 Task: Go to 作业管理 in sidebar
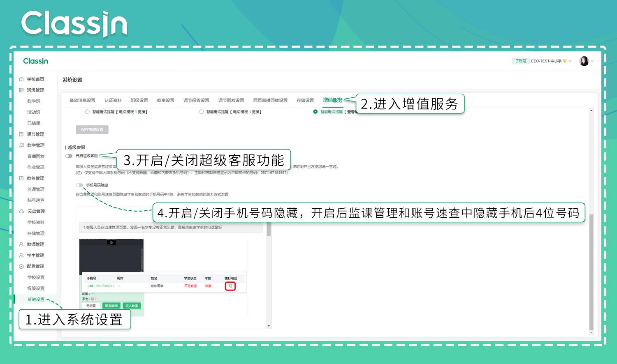(x=36, y=168)
